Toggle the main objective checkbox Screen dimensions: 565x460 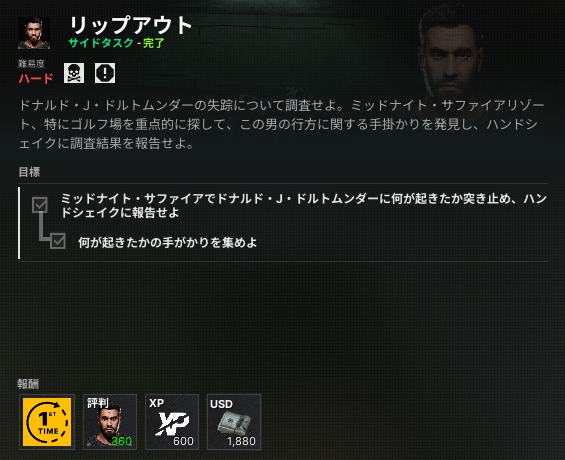[x=40, y=204]
